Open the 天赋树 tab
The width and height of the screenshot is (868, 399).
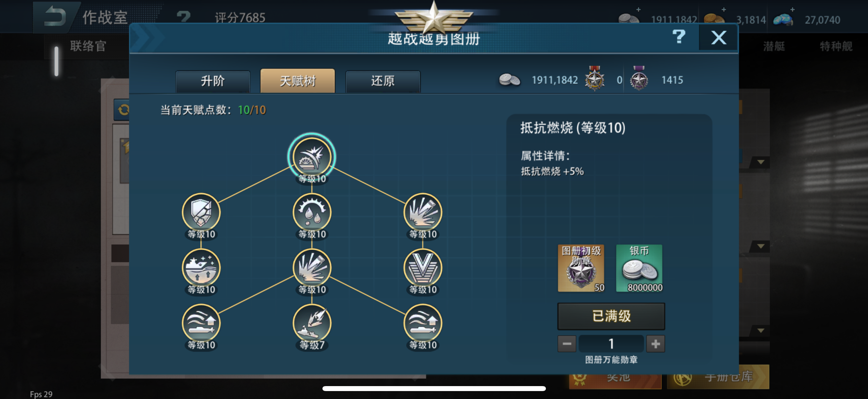tap(298, 81)
